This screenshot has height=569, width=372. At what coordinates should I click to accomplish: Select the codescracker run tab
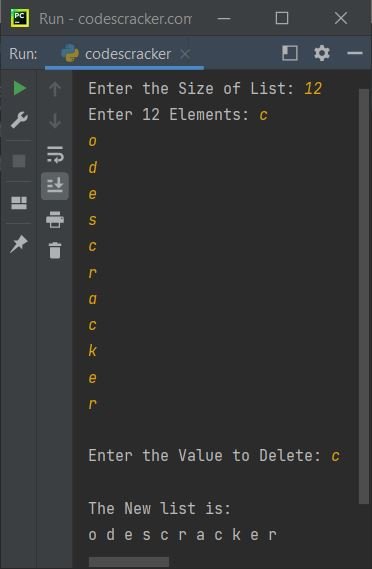click(116, 54)
